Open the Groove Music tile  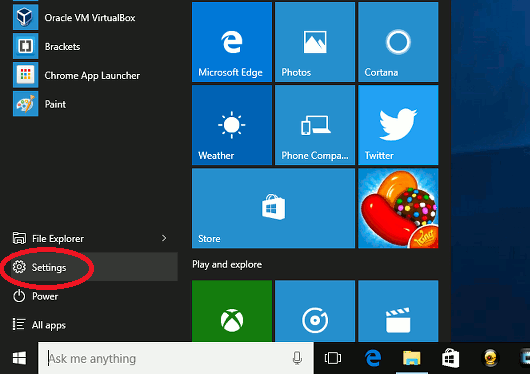point(315,311)
